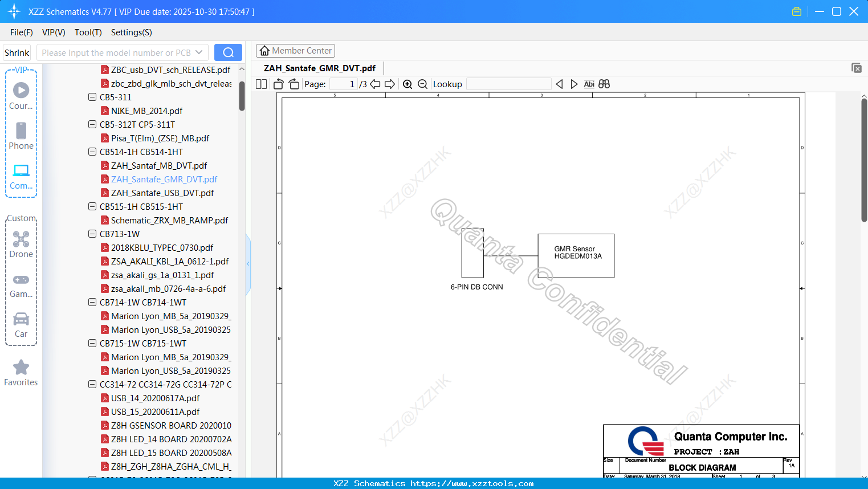The image size is (868, 489).
Task: Select the highlighted ZAH_Santafe_GMR_DVT.pdf file
Action: 164,179
